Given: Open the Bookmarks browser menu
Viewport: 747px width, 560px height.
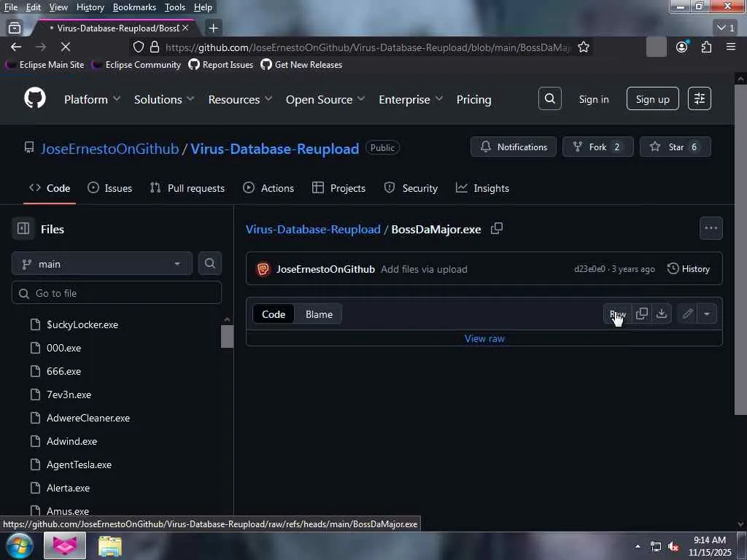Looking at the screenshot, I should (x=134, y=7).
